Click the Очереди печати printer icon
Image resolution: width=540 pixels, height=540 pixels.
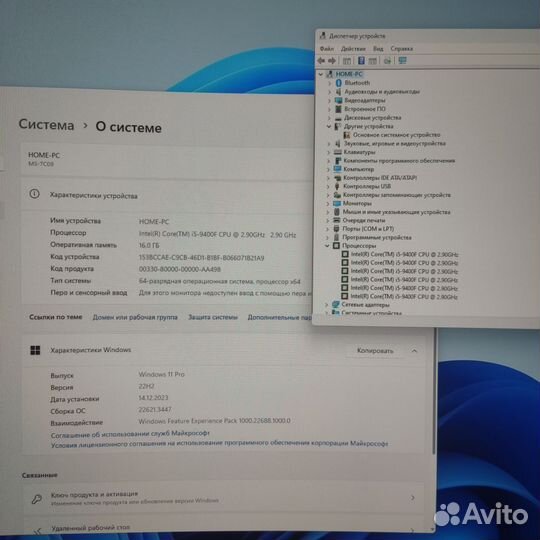tap(337, 220)
